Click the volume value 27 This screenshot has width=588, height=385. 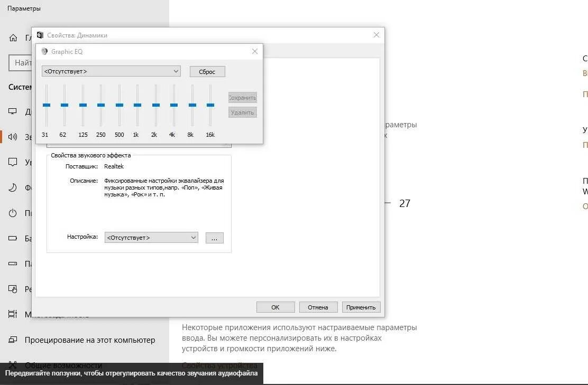pos(405,203)
